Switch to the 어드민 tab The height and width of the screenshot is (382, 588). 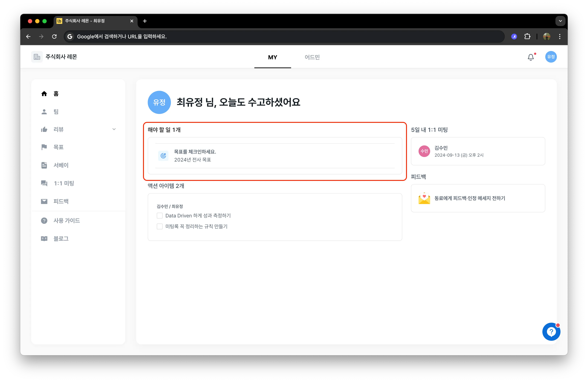point(312,57)
